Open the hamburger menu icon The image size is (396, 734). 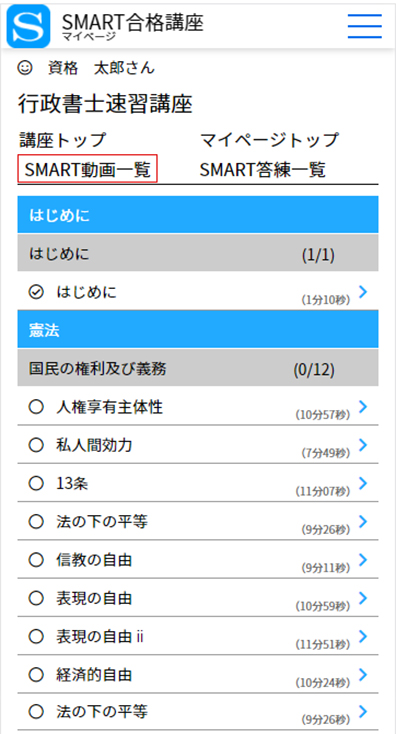coord(365,26)
